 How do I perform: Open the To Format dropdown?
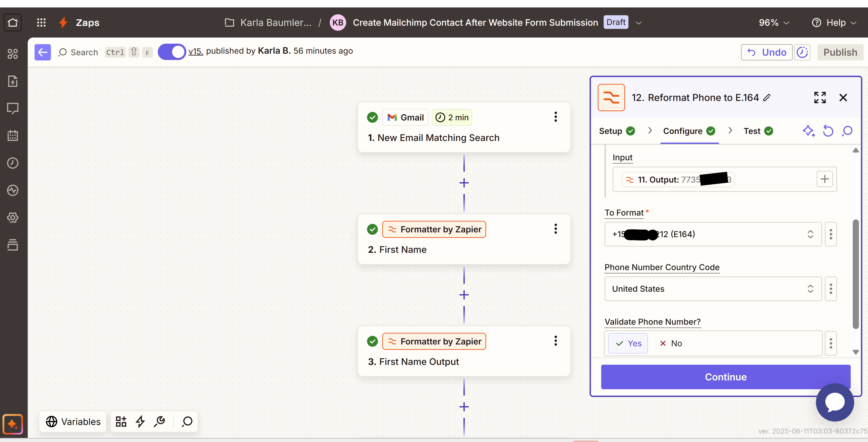click(713, 234)
